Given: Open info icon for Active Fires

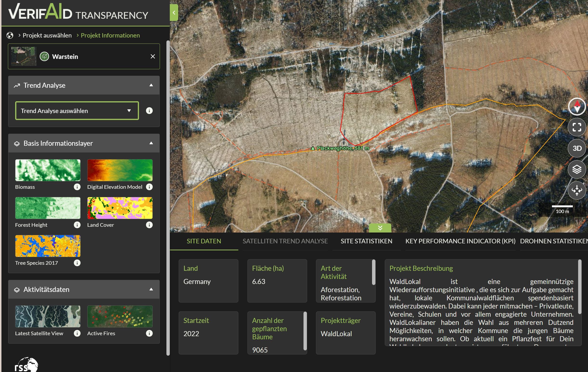Looking at the screenshot, I should (149, 333).
